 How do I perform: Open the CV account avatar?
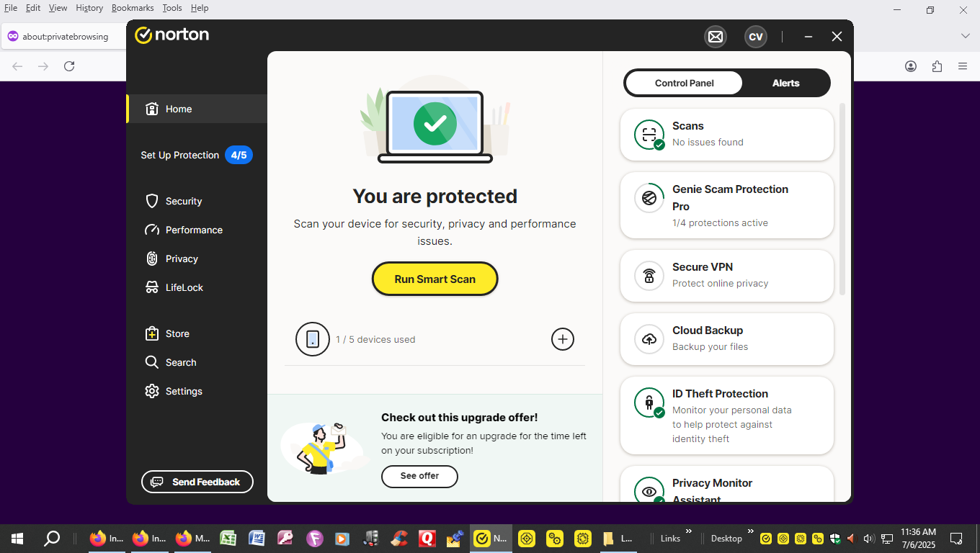pos(756,37)
